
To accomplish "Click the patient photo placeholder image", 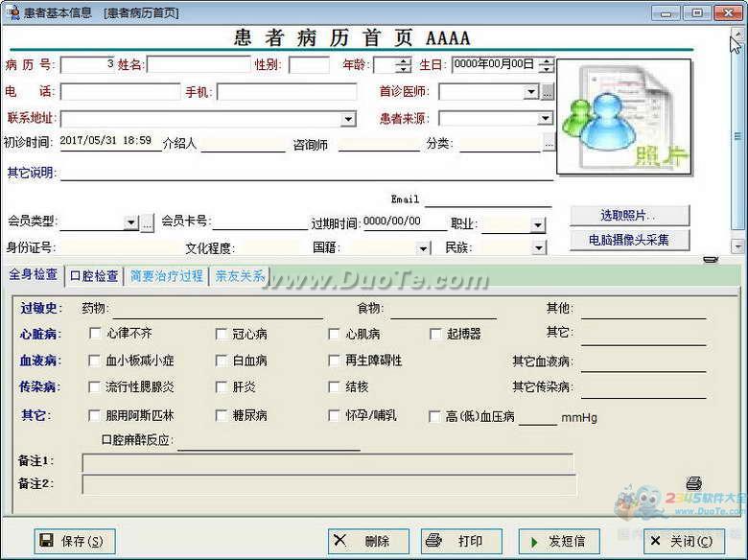I will point(623,117).
